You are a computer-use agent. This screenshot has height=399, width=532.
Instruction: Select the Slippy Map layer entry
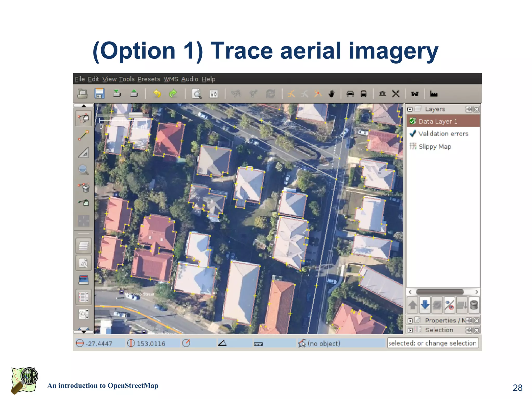click(x=435, y=147)
